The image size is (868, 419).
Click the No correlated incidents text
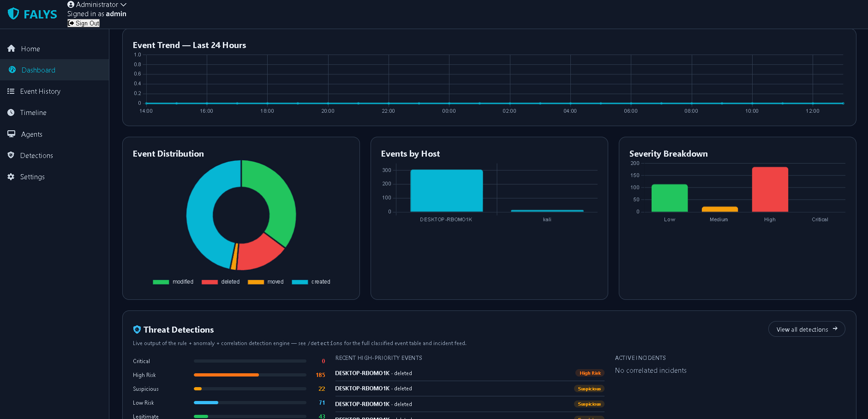click(651, 370)
